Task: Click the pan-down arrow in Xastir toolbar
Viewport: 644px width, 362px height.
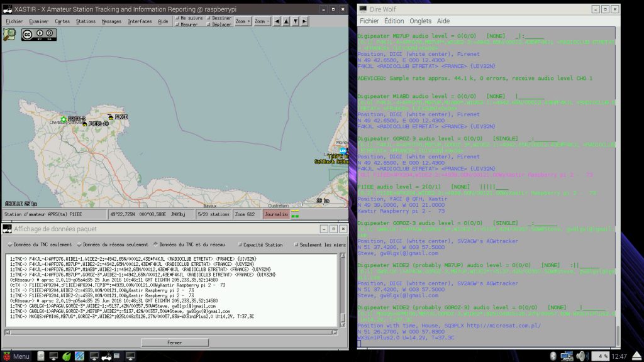Action: (295, 21)
